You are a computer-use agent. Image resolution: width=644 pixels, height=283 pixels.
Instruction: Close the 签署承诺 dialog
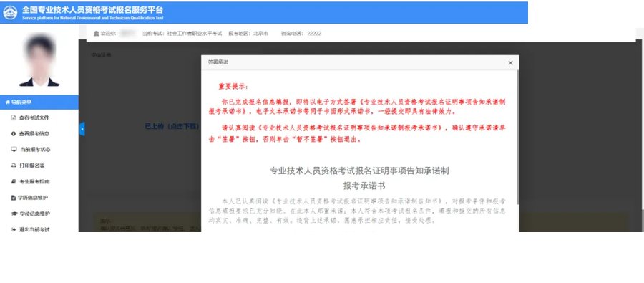(x=510, y=63)
